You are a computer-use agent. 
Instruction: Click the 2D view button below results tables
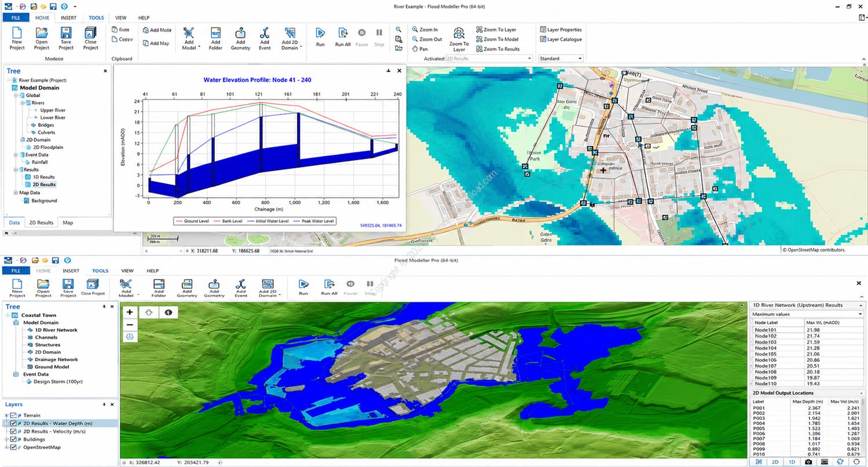pyautogui.click(x=775, y=462)
